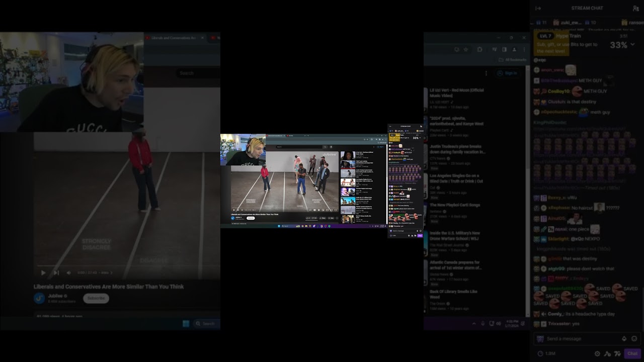Collapse large stream chat with arrow icon

click(x=538, y=8)
